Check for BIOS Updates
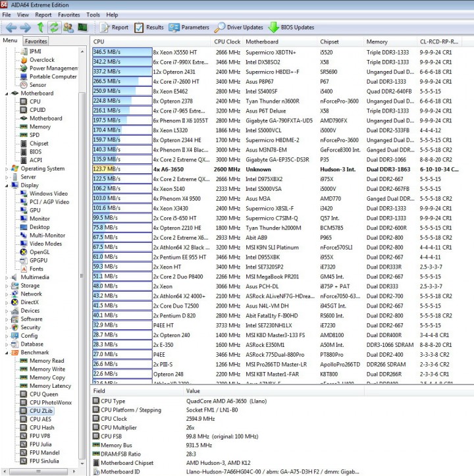Screen dimensions: 474x476 click(x=291, y=27)
